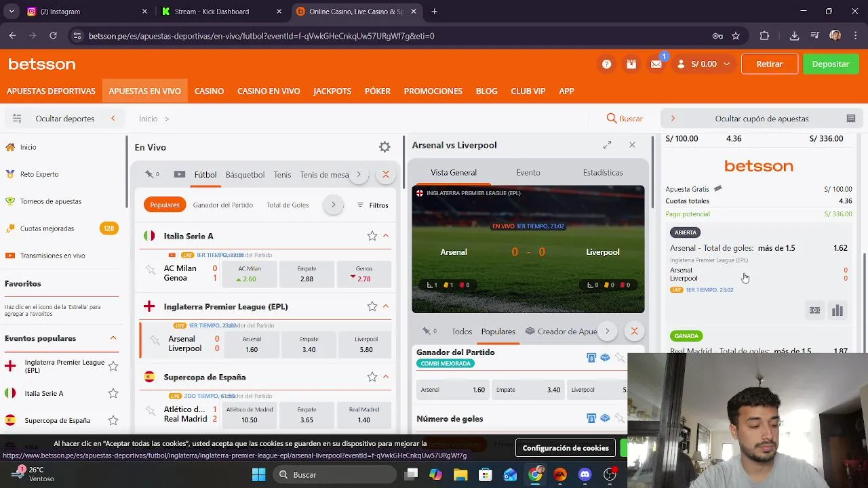868x488 pixels.
Task: Show more market filters arrow beside Total de Goles
Action: 333,205
